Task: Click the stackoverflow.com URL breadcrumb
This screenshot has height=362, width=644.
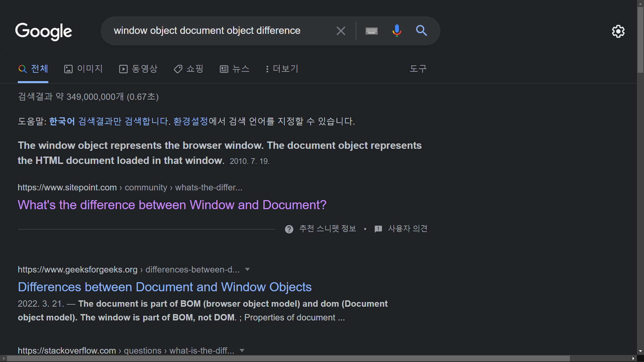Action: [126, 351]
